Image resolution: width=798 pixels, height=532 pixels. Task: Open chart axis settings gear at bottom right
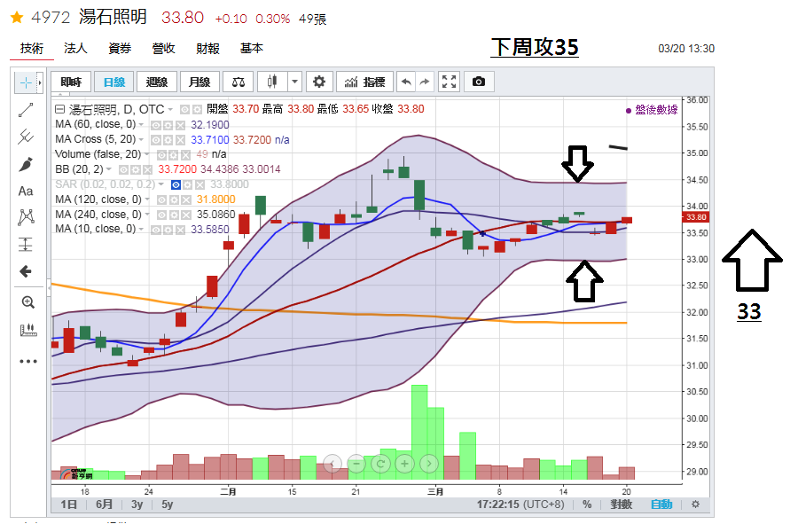point(695,504)
